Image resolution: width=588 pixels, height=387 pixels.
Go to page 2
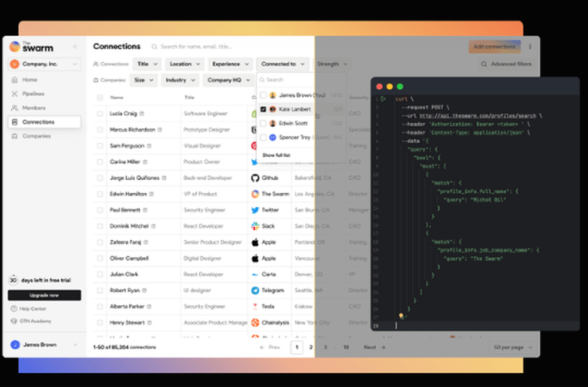pos(310,347)
